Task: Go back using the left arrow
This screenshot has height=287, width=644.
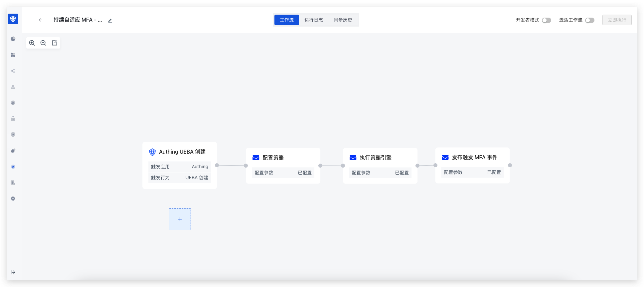Action: 41,20
